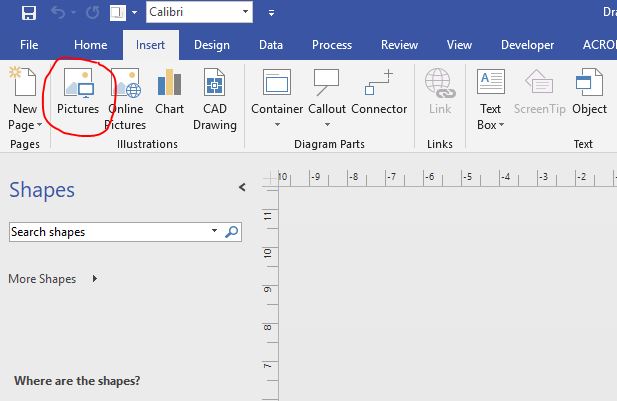Add a Connector from Diagram Parts

[379, 92]
